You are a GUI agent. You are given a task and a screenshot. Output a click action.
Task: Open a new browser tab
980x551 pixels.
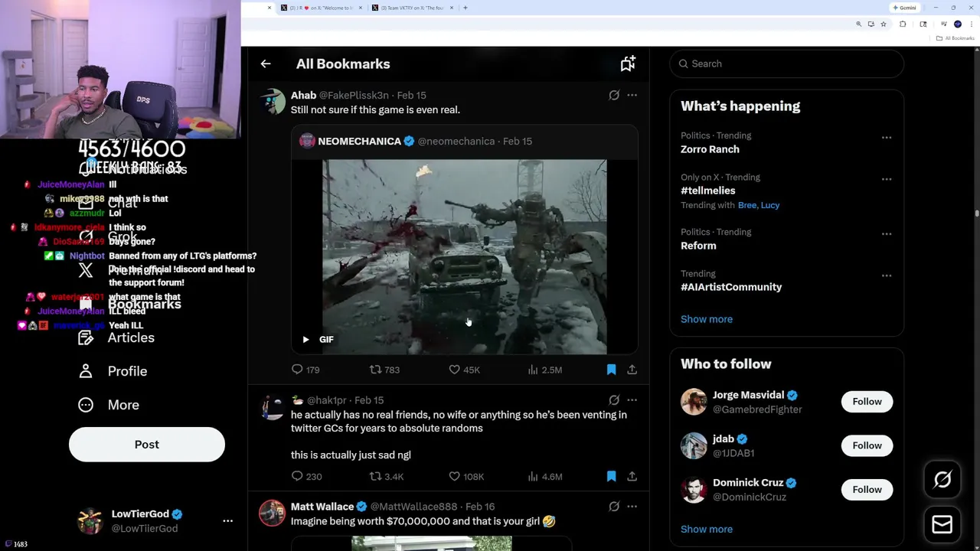coord(465,8)
